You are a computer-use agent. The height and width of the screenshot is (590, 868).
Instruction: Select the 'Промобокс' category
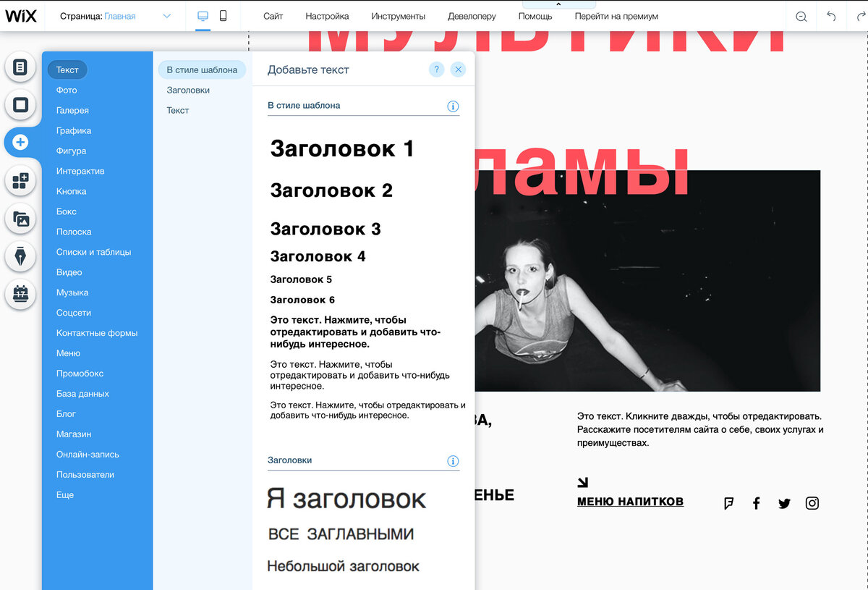(80, 374)
